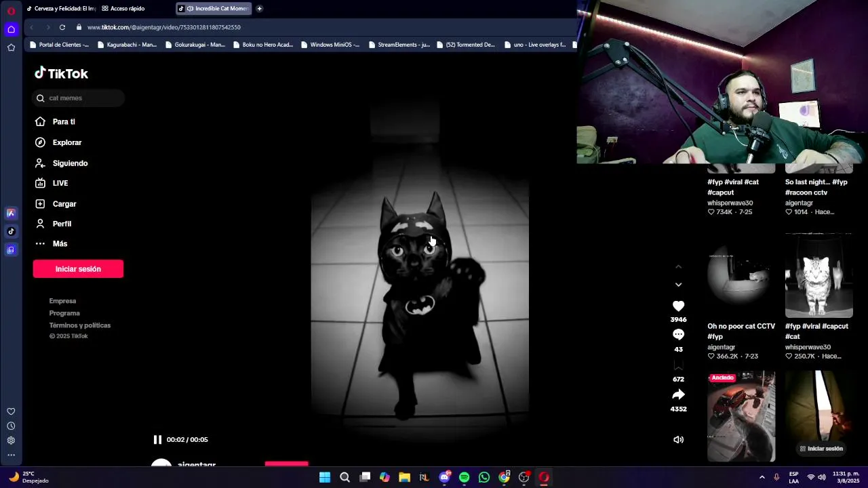This screenshot has width=868, height=488.
Task: Open settings gear in Opera sidebar
Action: 11,441
